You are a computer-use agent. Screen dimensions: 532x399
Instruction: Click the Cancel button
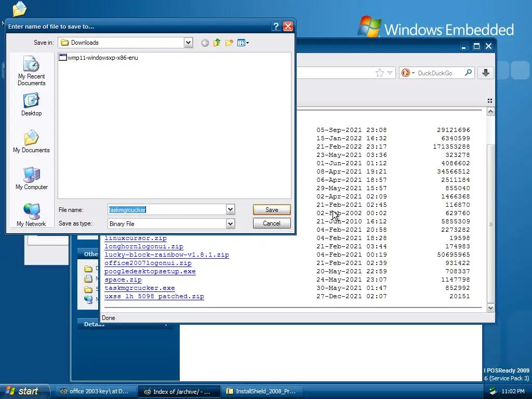click(x=272, y=223)
